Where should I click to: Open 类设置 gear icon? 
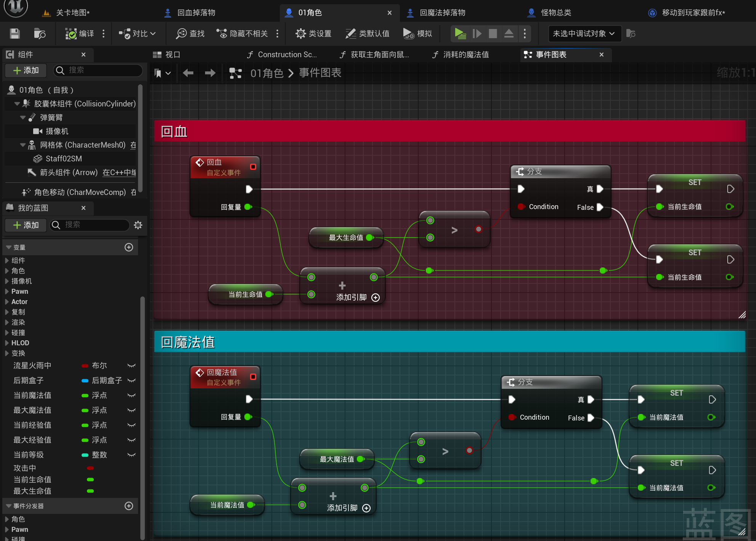300,34
